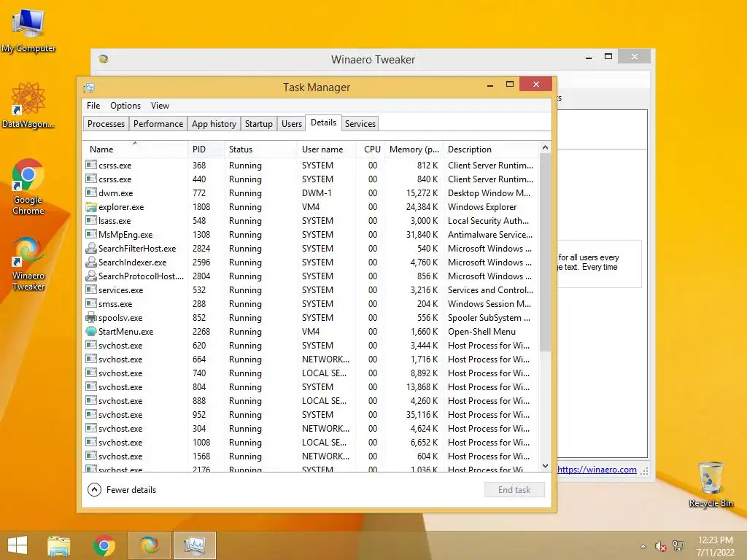This screenshot has width=747, height=560.
Task: Select the StartMenu.exe shell icon
Action: click(x=91, y=331)
